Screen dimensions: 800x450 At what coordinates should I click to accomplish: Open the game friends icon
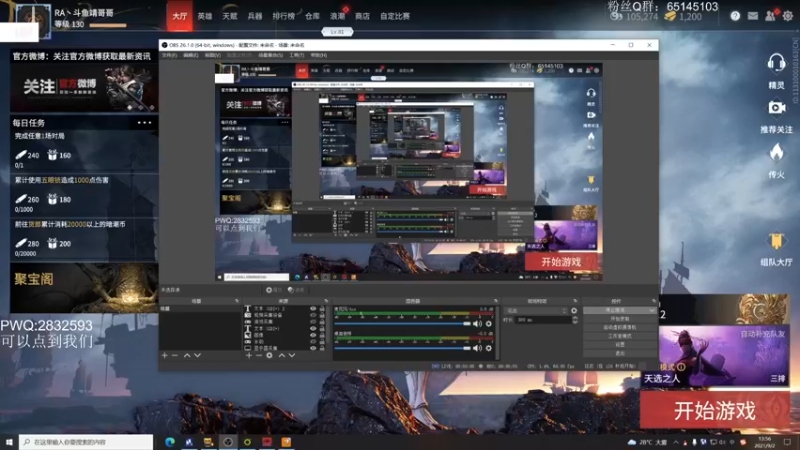(x=770, y=16)
